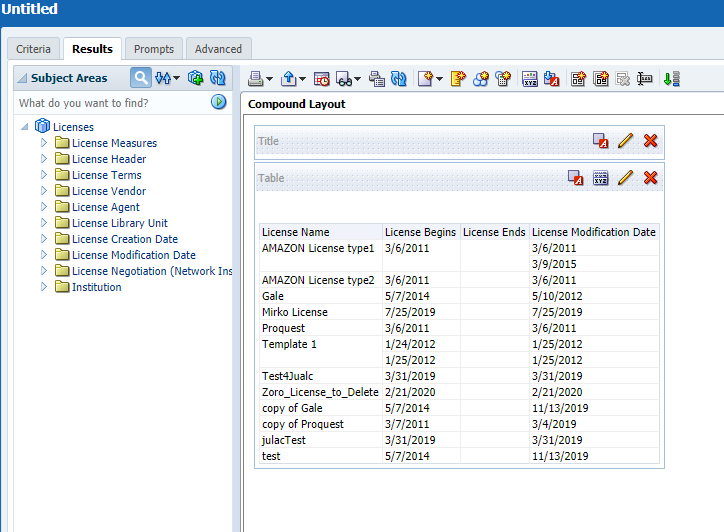The image size is (724, 532).
Task: Expand the License Agent folder
Action: click(44, 206)
